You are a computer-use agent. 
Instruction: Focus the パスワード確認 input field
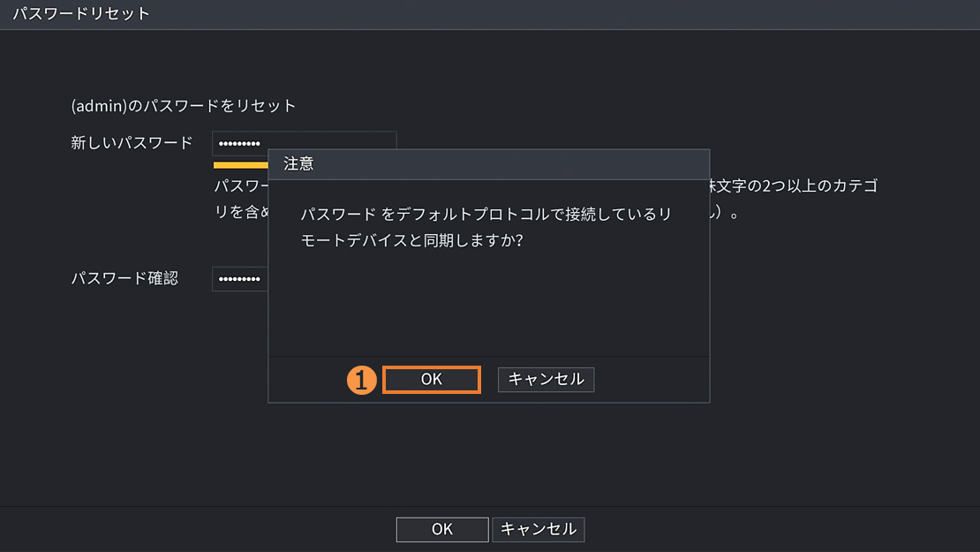point(240,278)
